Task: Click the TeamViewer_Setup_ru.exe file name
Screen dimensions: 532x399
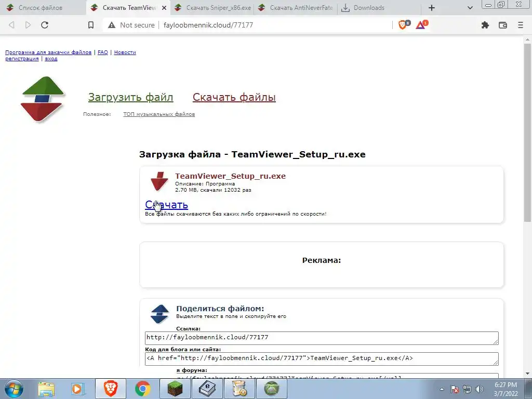Action: 230,176
